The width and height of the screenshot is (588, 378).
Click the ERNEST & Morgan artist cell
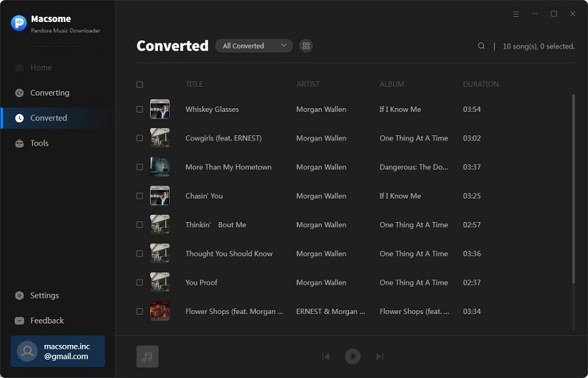click(x=330, y=312)
